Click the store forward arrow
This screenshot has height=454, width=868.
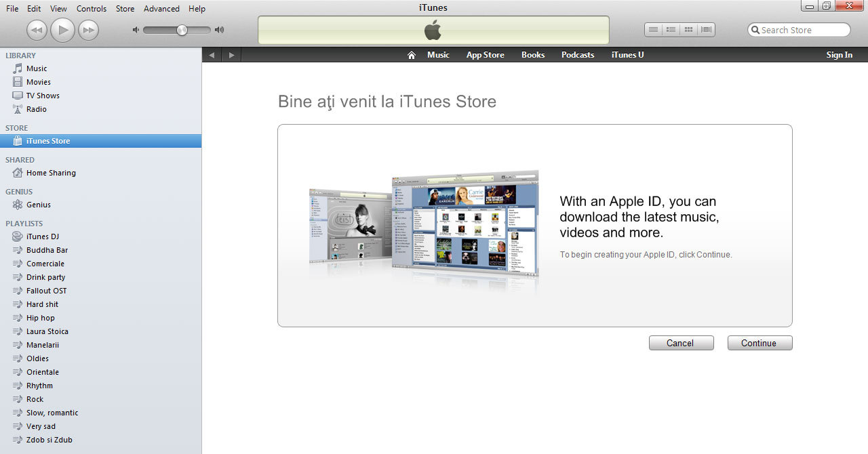231,55
